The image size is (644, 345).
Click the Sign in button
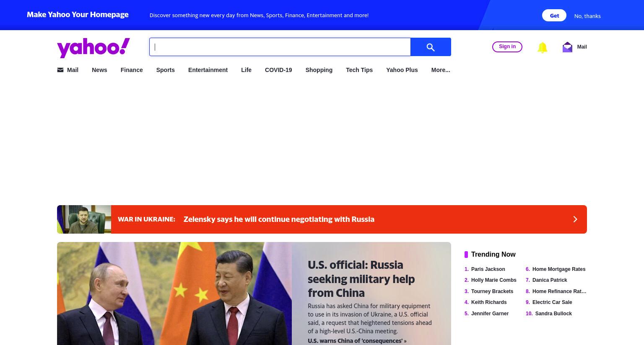[507, 46]
